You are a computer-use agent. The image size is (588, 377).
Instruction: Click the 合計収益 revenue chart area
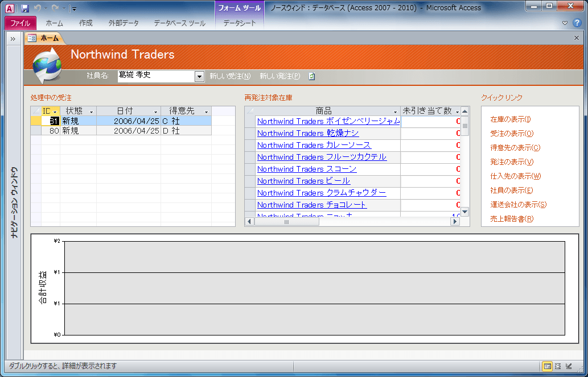click(x=305, y=288)
